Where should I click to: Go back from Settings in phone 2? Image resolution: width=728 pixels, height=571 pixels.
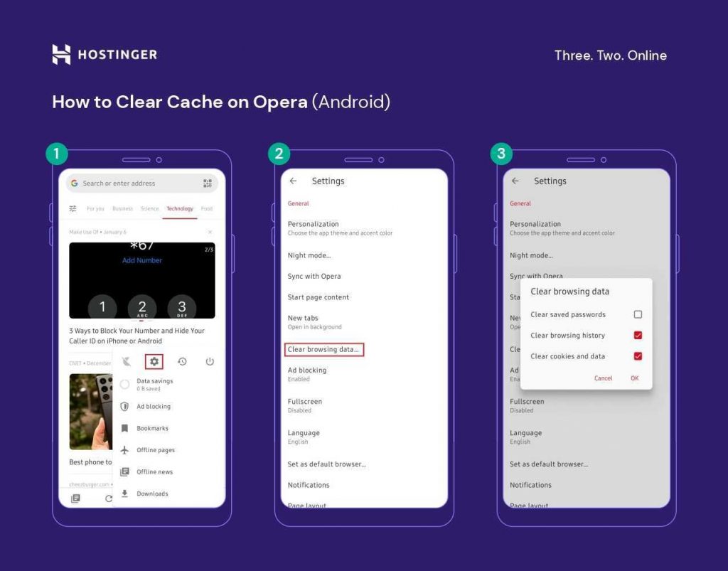(293, 181)
